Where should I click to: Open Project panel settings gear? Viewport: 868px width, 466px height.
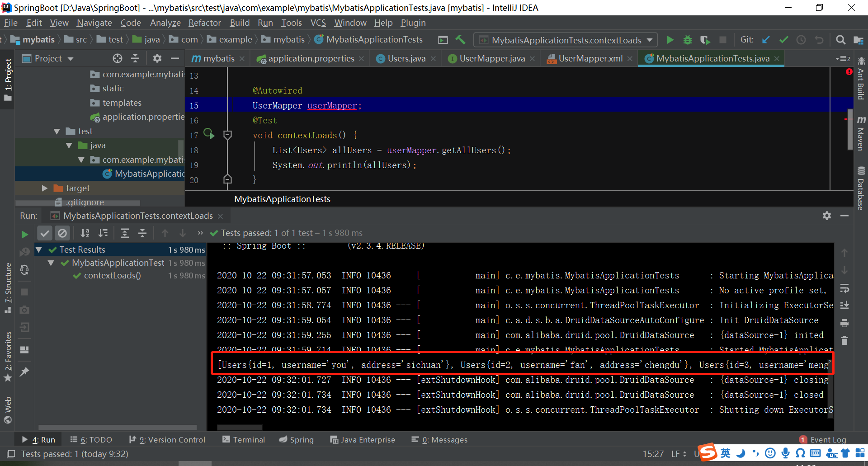[x=157, y=58]
